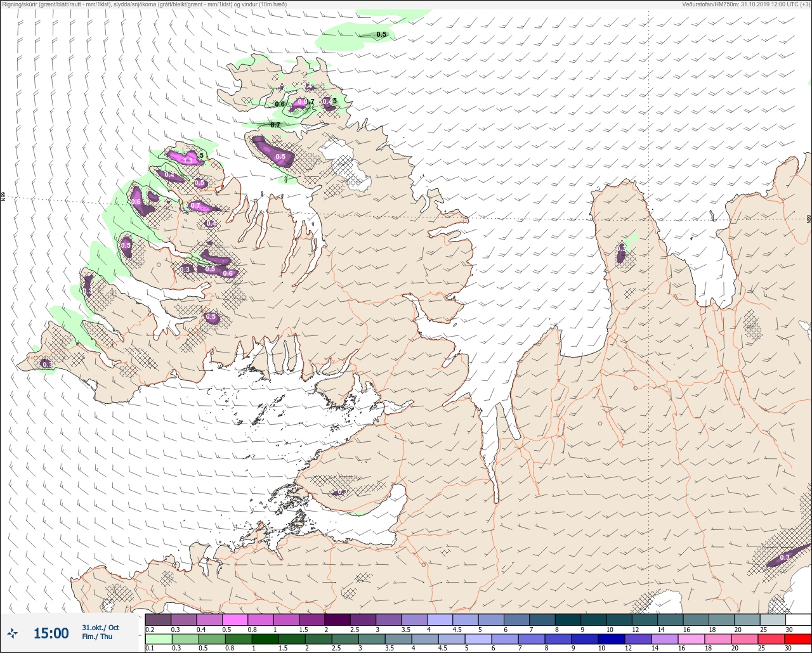812x653 pixels.
Task: Click the lower legend '0.1' number label
Action: pos(150,649)
